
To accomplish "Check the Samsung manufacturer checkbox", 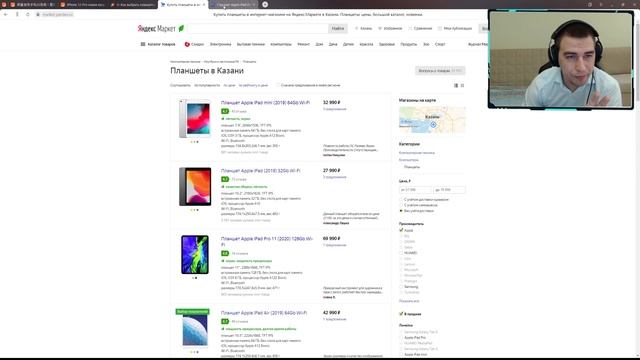I will [x=401, y=287].
